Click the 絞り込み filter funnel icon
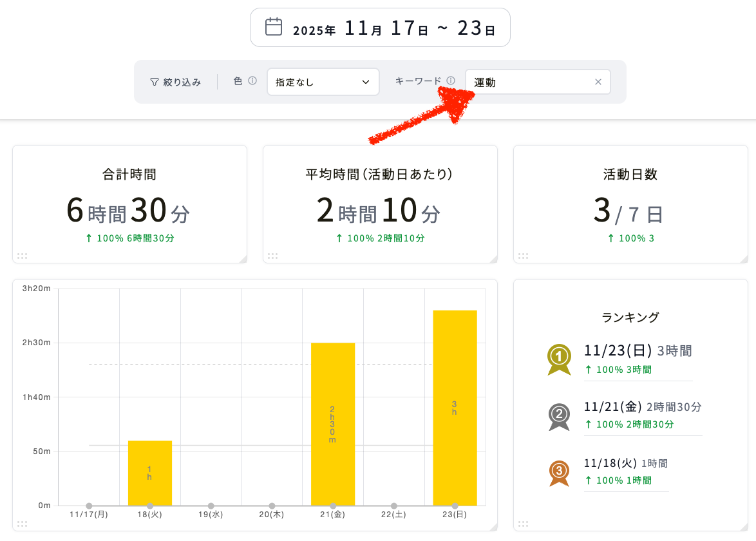This screenshot has height=541, width=756. coord(155,82)
